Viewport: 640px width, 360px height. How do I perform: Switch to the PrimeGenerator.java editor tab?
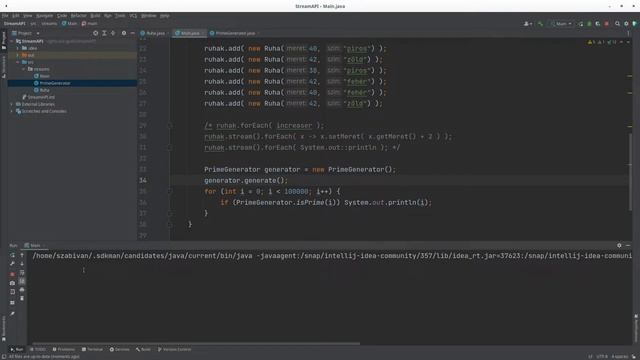click(x=234, y=33)
